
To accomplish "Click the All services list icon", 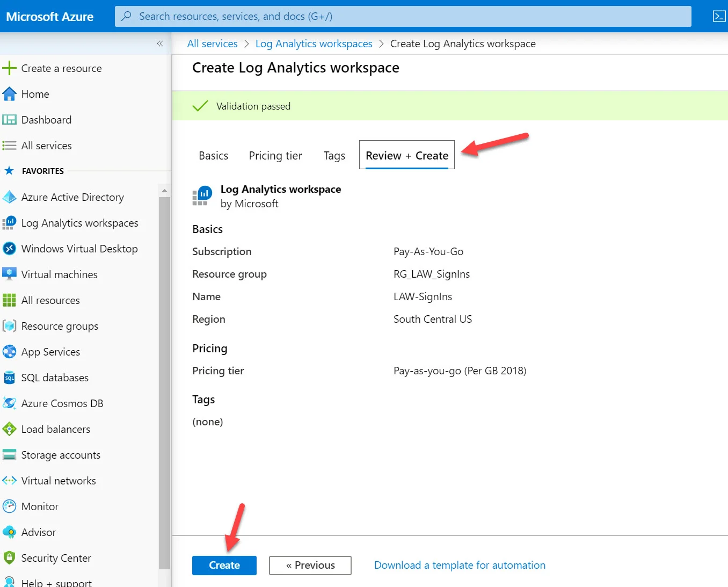I will (x=9, y=146).
